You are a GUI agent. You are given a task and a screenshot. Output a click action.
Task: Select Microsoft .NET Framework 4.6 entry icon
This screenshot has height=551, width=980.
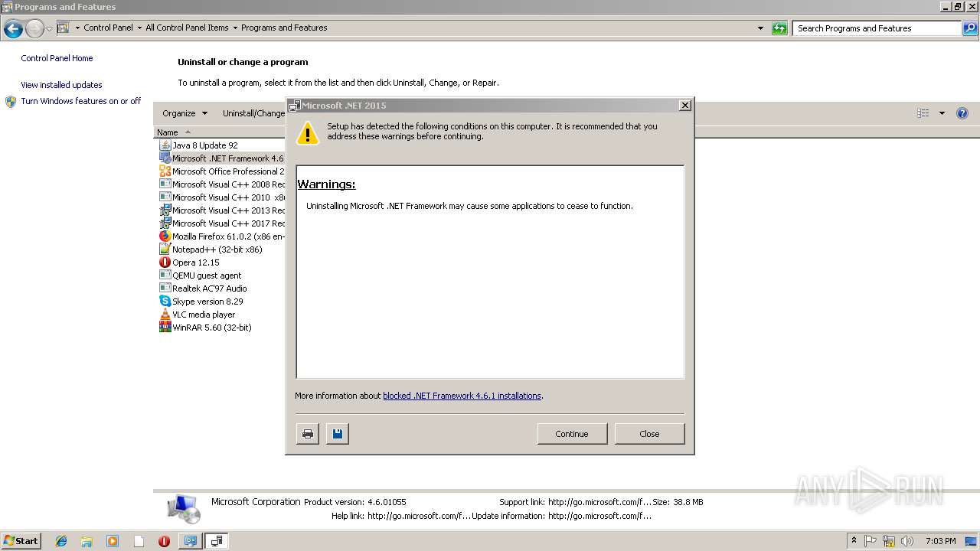pos(165,158)
